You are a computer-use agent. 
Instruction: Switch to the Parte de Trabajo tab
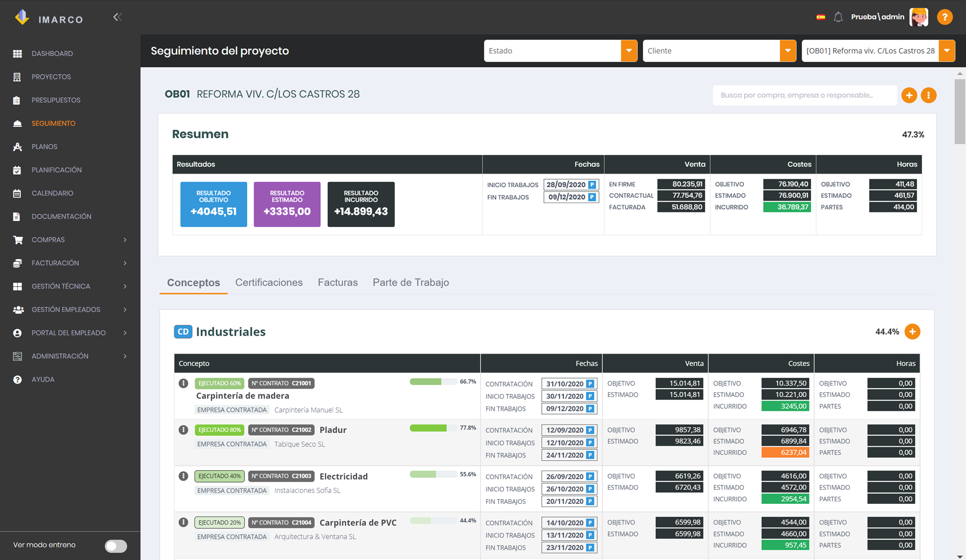click(x=411, y=283)
